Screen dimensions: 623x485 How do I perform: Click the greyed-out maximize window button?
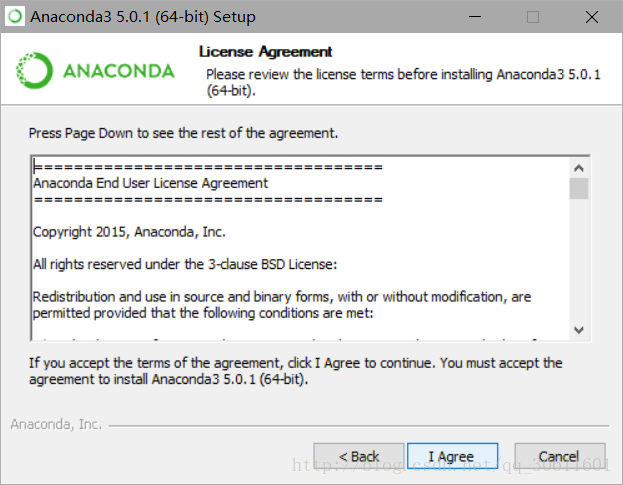point(533,17)
